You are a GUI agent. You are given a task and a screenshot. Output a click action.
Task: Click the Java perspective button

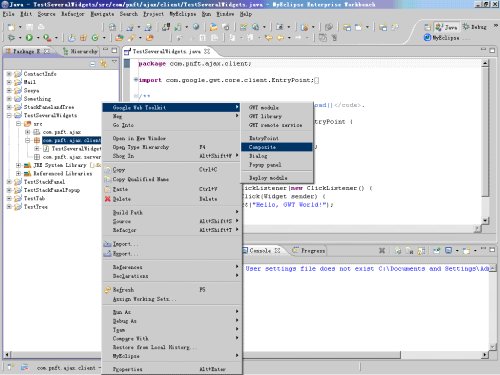pos(447,27)
